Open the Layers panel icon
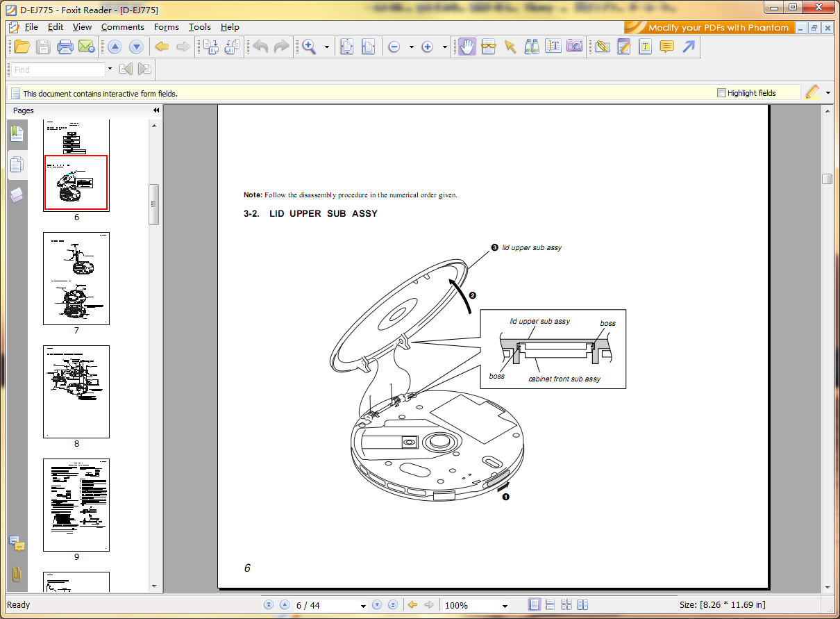The height and width of the screenshot is (619, 840). coord(17,195)
